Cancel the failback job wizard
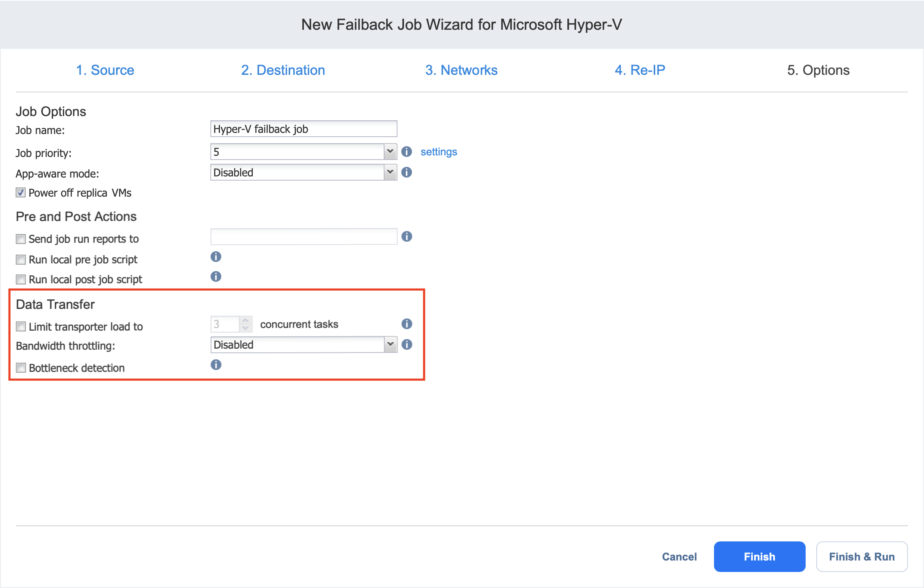The width and height of the screenshot is (924, 588). coord(679,557)
